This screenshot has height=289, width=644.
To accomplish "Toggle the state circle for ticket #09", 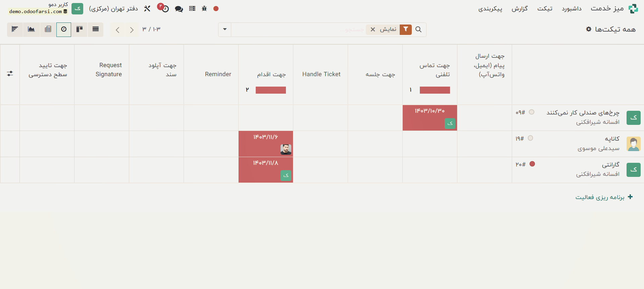I will point(532,112).
